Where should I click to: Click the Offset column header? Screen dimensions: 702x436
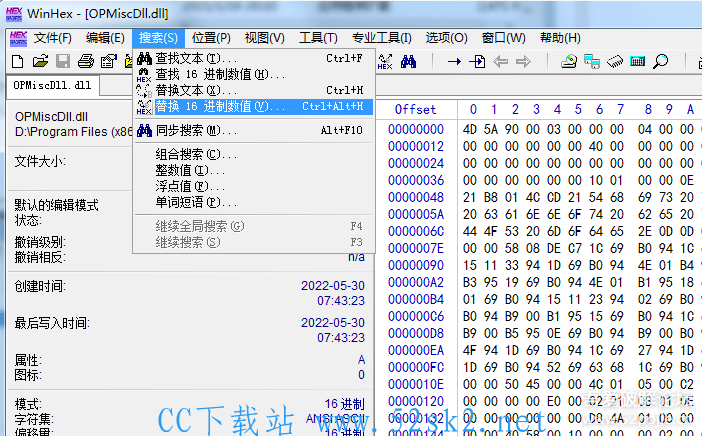[415, 110]
